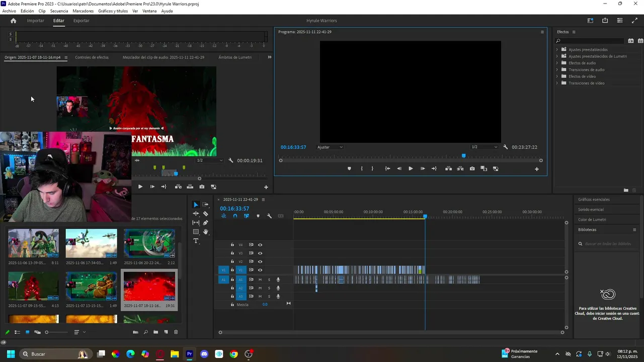Play the Program monitor
The width and height of the screenshot is (644, 362).
tap(411, 169)
